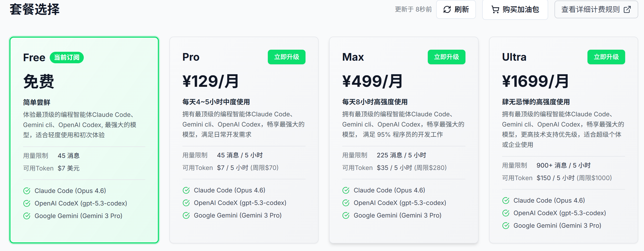Click the refresh icon beside 刷新
Viewport: 644px width, 251px height.
click(447, 10)
